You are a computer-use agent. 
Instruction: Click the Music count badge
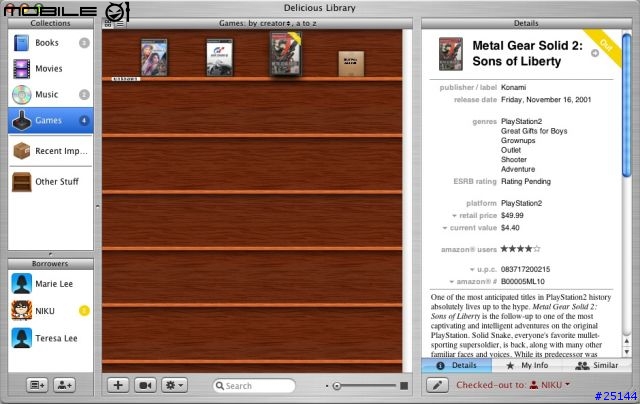pos(84,94)
